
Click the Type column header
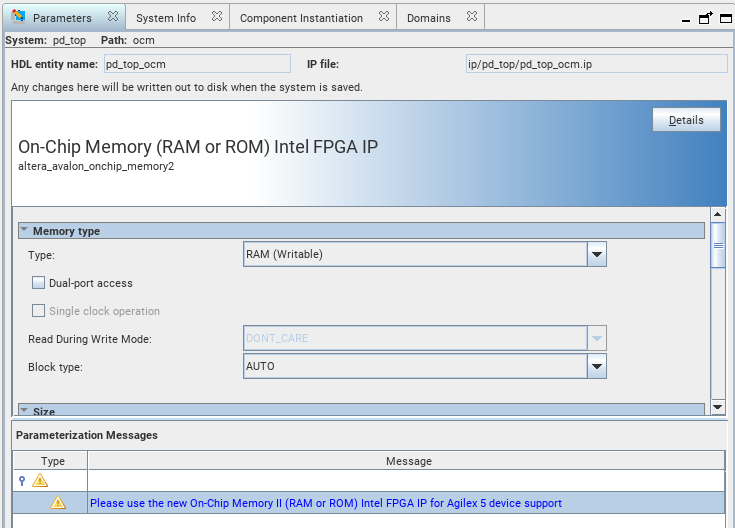click(50, 461)
